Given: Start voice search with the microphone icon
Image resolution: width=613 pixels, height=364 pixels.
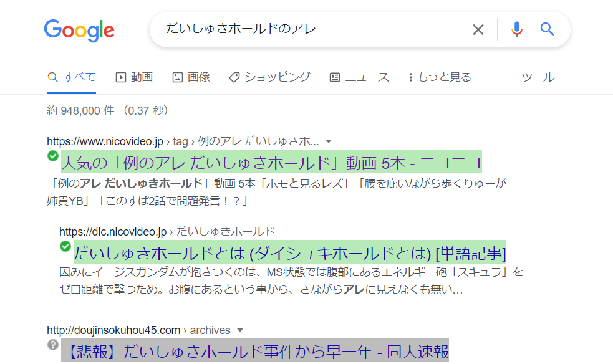Looking at the screenshot, I should 516,29.
